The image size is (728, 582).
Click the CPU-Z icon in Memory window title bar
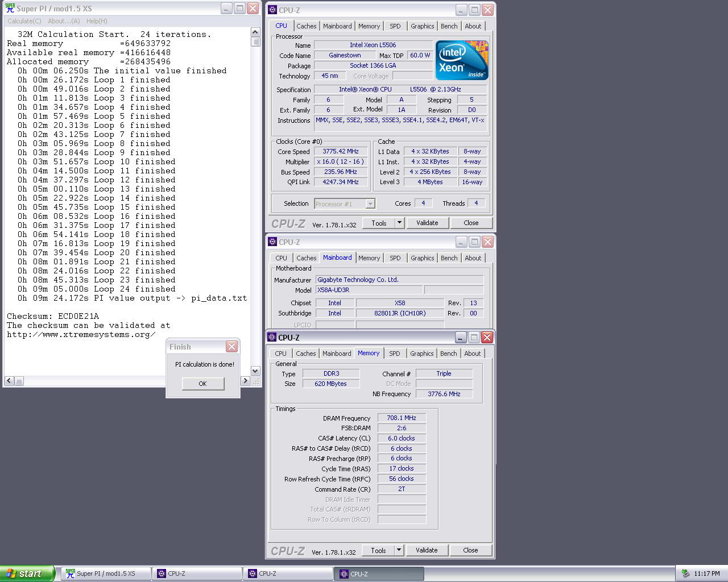(272, 337)
